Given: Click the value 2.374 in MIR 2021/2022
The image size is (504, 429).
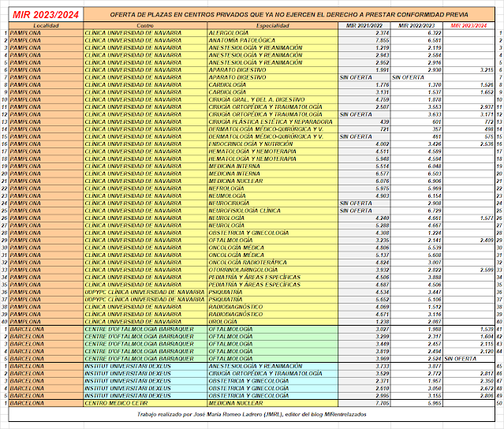Looking at the screenshot, I should pos(364,33).
